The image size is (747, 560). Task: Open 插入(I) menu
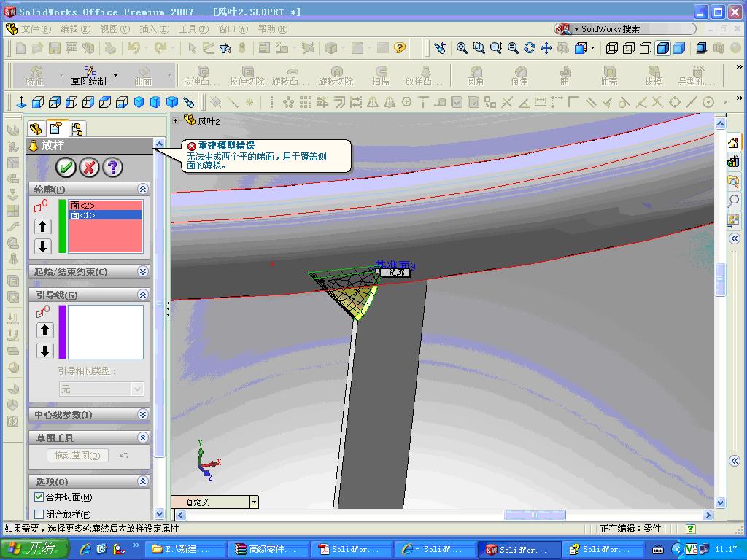click(155, 29)
